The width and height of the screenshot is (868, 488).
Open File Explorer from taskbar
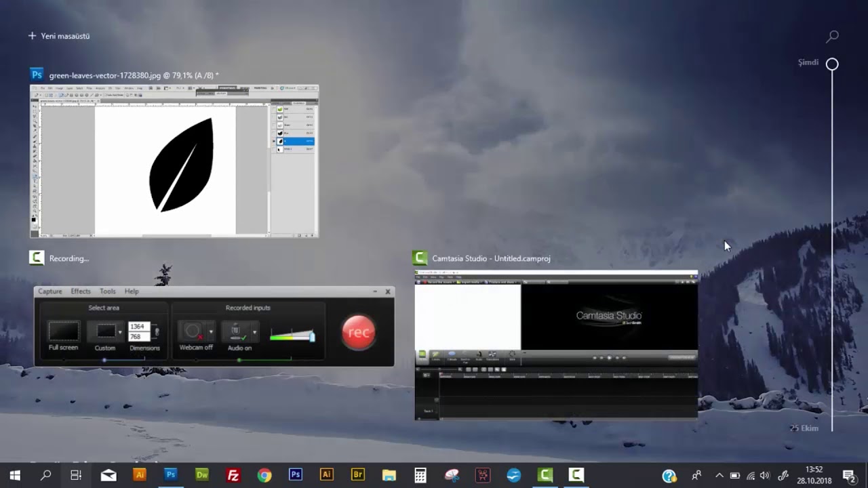pyautogui.click(x=389, y=475)
